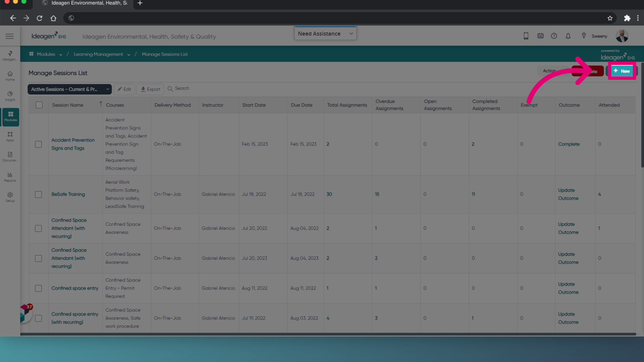
Task: Open the hamburger menu icon
Action: click(10, 36)
